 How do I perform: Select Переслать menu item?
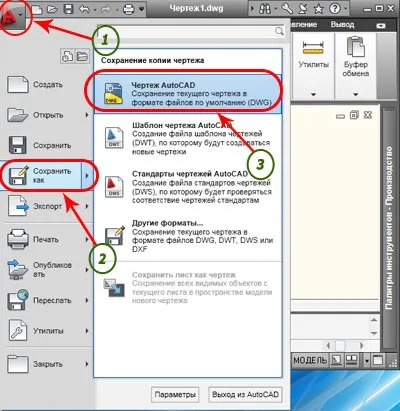click(x=43, y=300)
